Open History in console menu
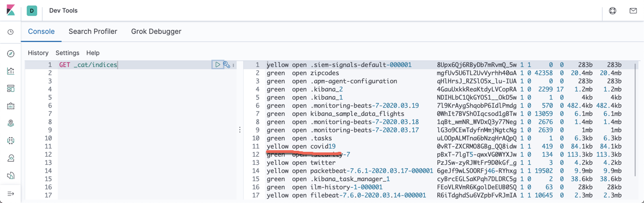Viewport: 644px width, 203px height. coord(38,53)
